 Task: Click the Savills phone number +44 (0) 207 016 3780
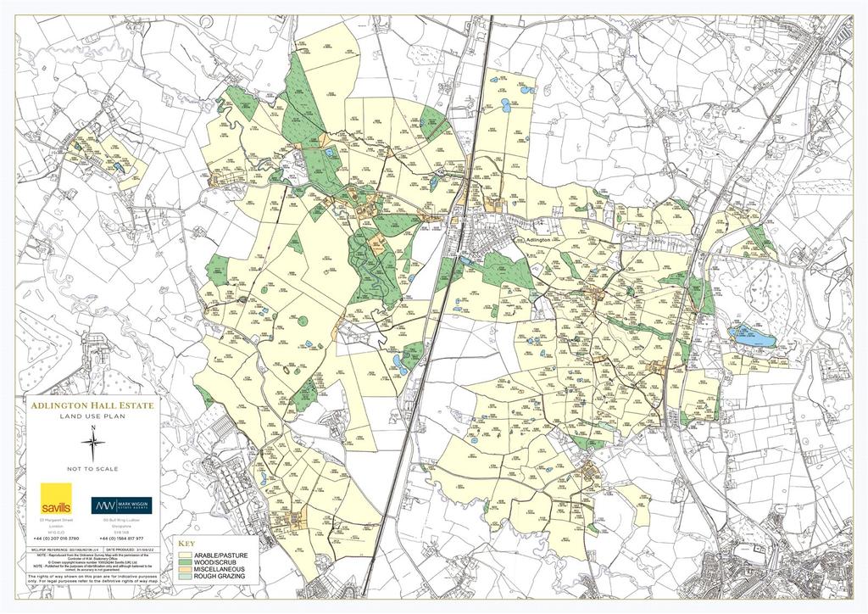56,539
